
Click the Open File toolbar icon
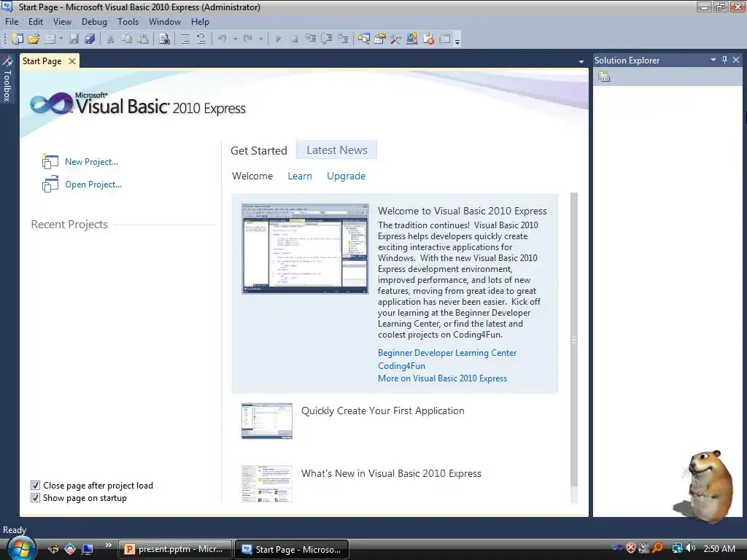click(34, 39)
